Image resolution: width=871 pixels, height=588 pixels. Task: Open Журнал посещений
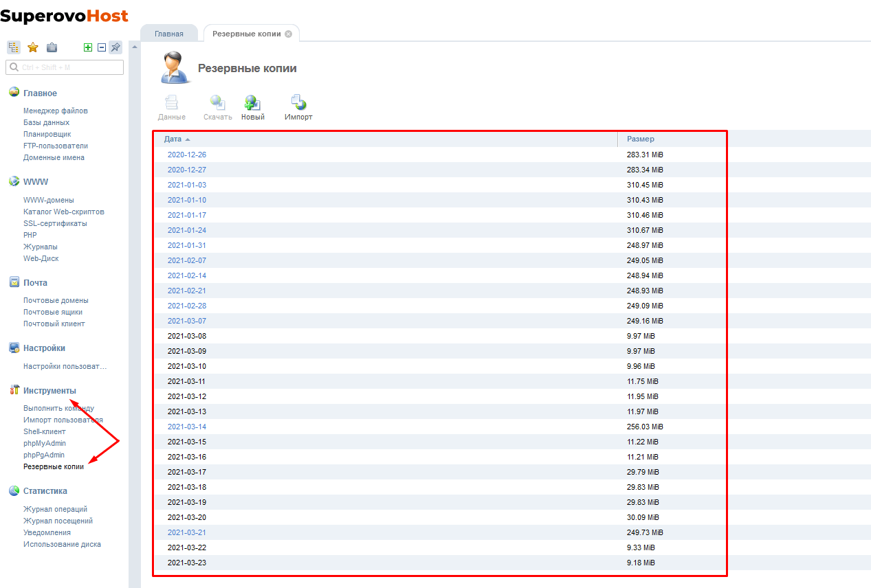point(58,521)
